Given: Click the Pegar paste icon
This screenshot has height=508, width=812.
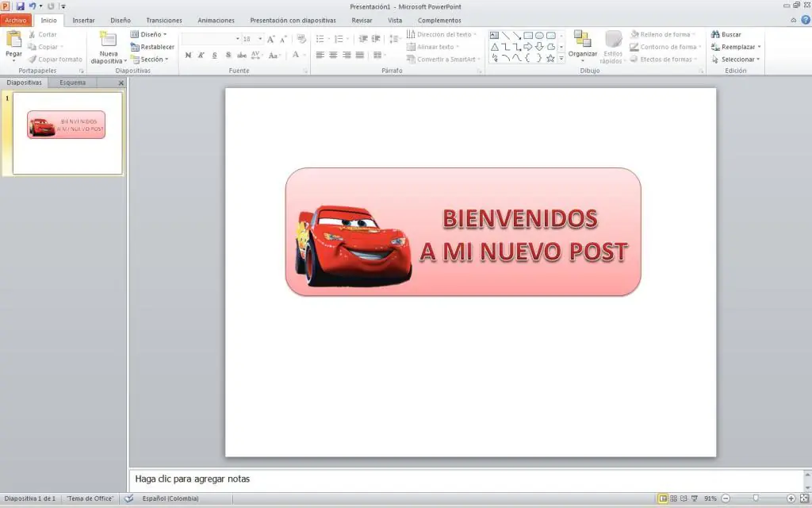Looking at the screenshot, I should click(x=13, y=40).
